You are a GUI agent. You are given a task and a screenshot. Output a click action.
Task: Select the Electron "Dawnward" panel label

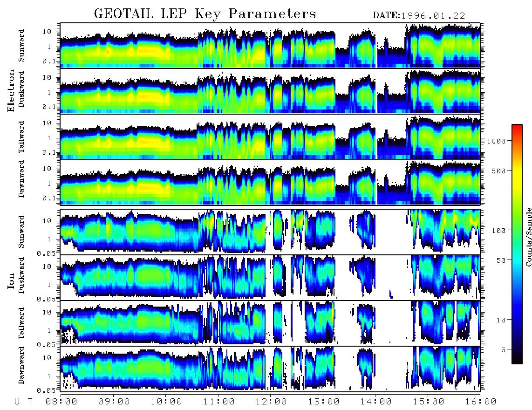pos(21,179)
